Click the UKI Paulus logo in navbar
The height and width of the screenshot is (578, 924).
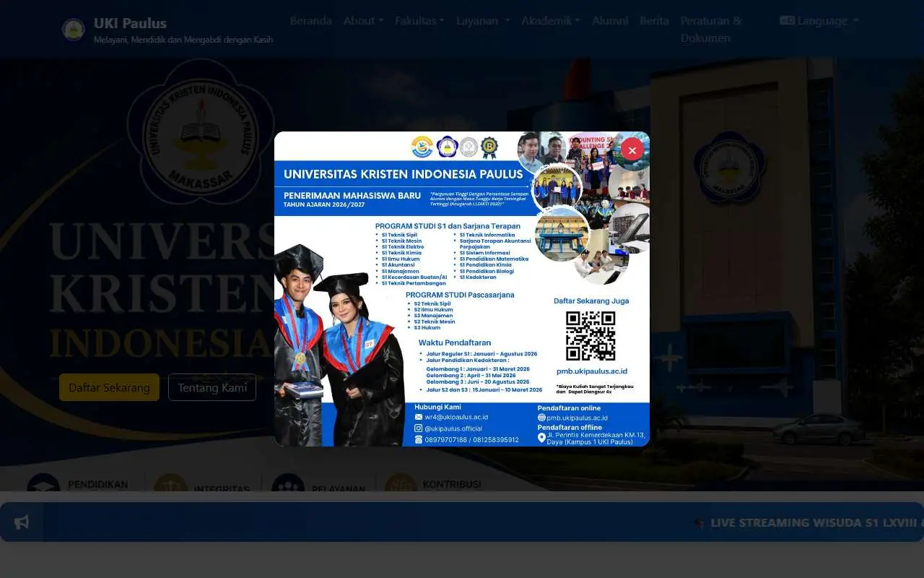tap(73, 29)
